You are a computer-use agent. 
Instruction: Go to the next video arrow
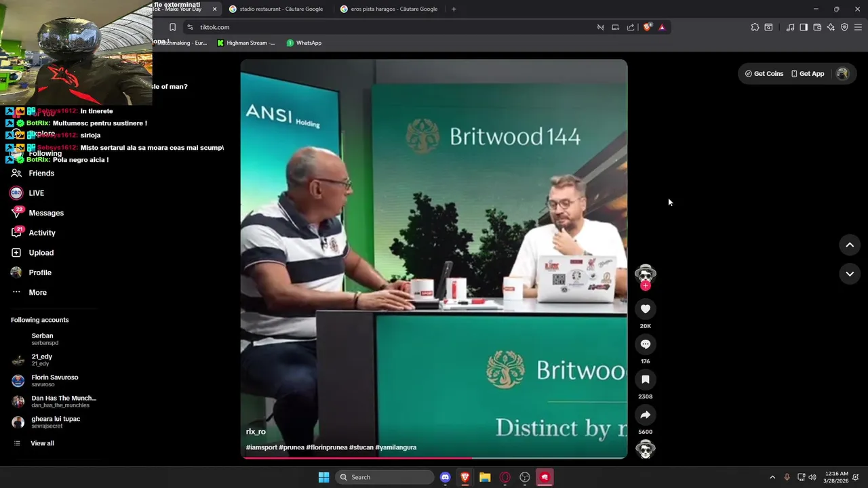850,273
